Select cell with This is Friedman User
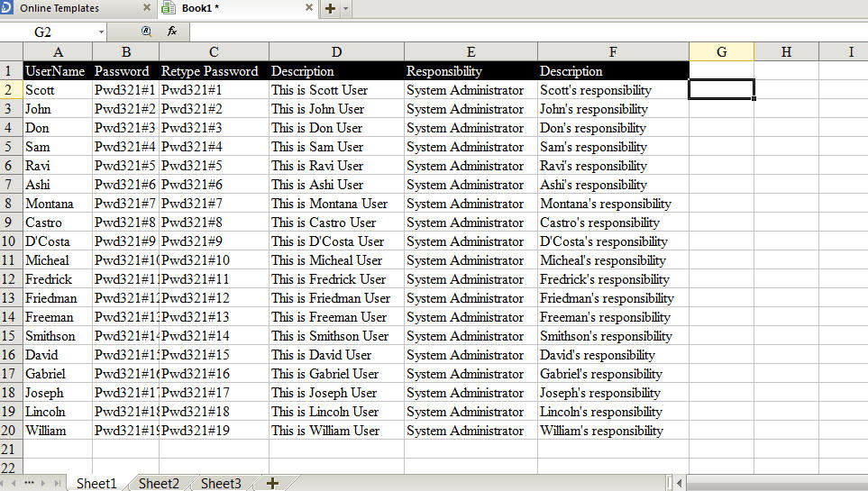 tap(336, 298)
